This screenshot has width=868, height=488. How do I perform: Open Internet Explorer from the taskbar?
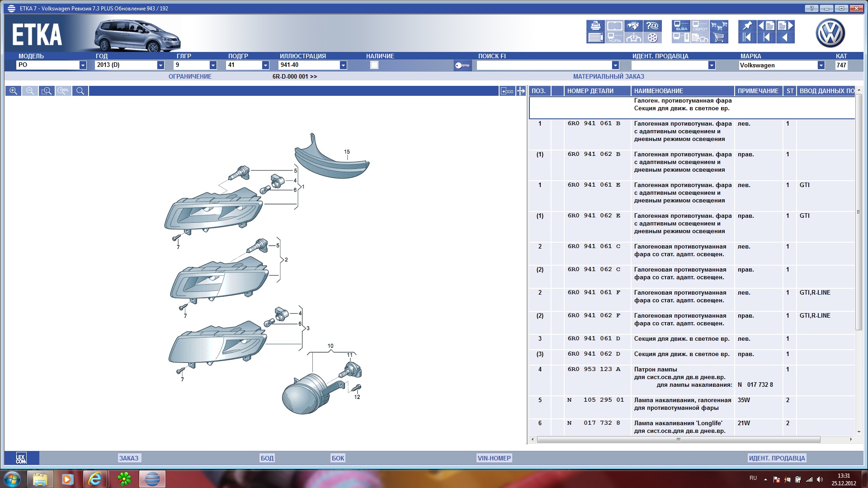[x=95, y=479]
